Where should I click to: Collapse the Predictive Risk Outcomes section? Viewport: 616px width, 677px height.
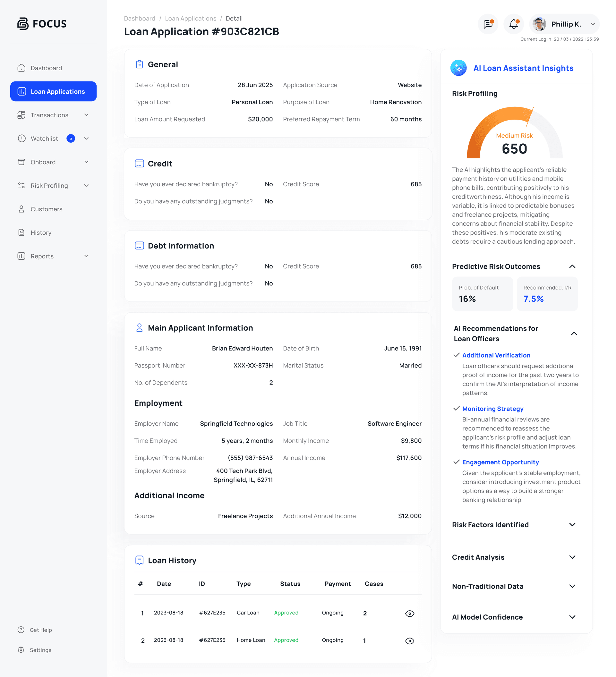(573, 266)
